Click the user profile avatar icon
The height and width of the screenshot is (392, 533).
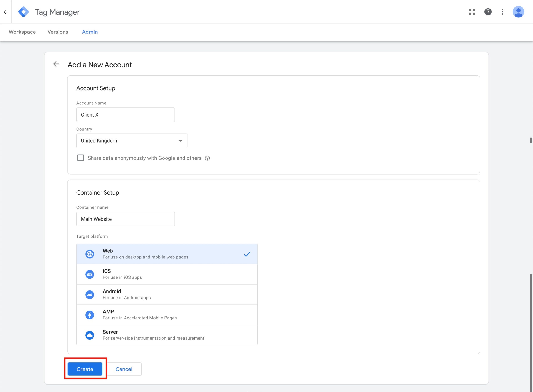518,12
